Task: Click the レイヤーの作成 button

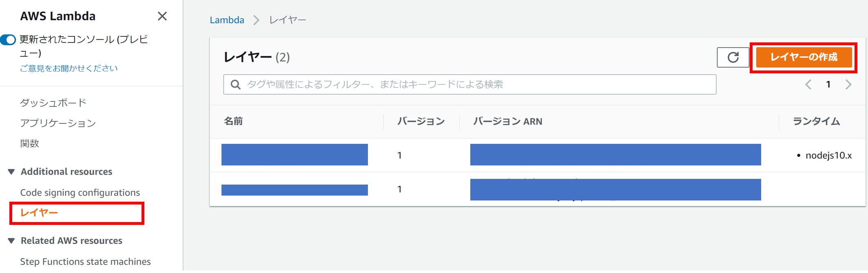Action: 804,57
